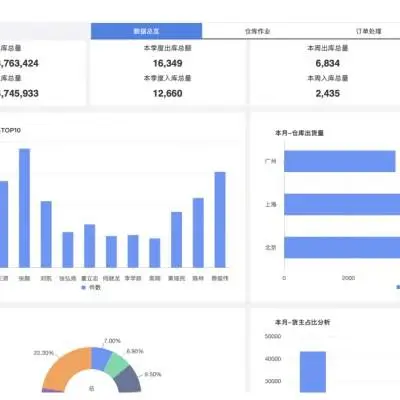Viewport: 400px width, 400px height.
Task: Click the 本季度入库总量 label
Action: click(167, 78)
